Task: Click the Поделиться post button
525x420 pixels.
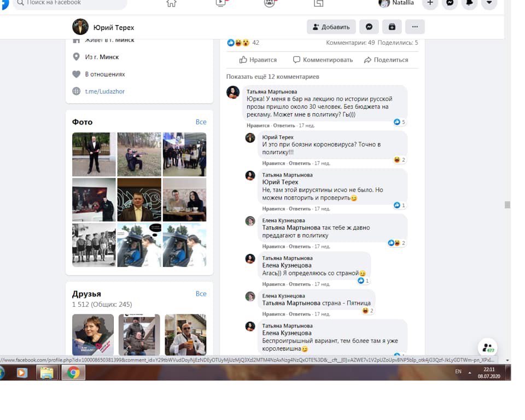Action: coord(386,60)
